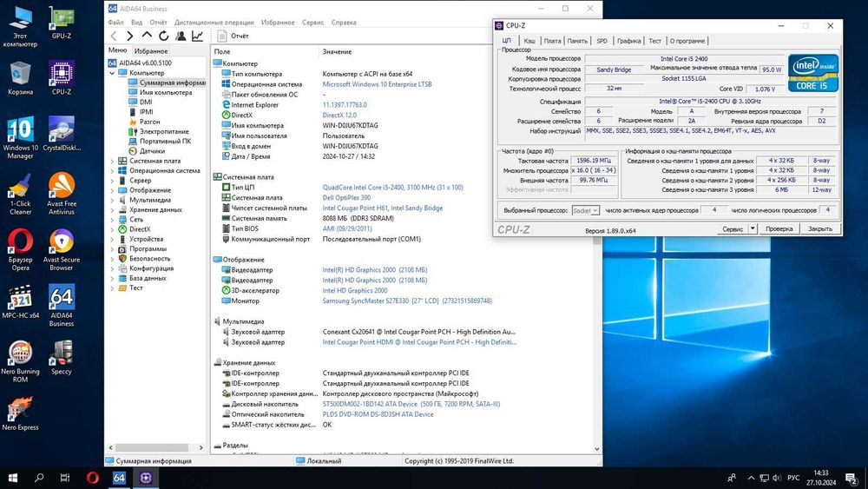Launch MPC-HC x64 desktop icon
Viewport: 868px width, 489px height.
[x=21, y=301]
